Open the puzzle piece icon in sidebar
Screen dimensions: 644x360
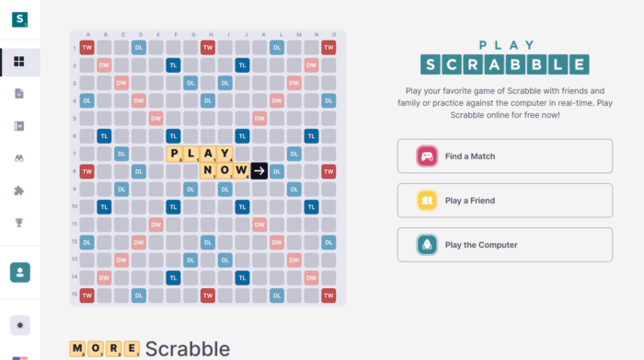click(19, 191)
